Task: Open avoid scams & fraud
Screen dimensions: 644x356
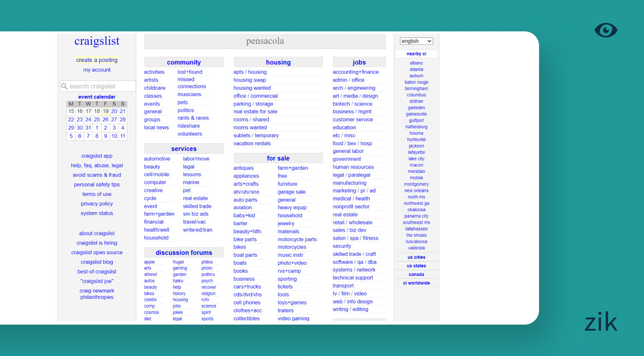Action: coord(97,175)
